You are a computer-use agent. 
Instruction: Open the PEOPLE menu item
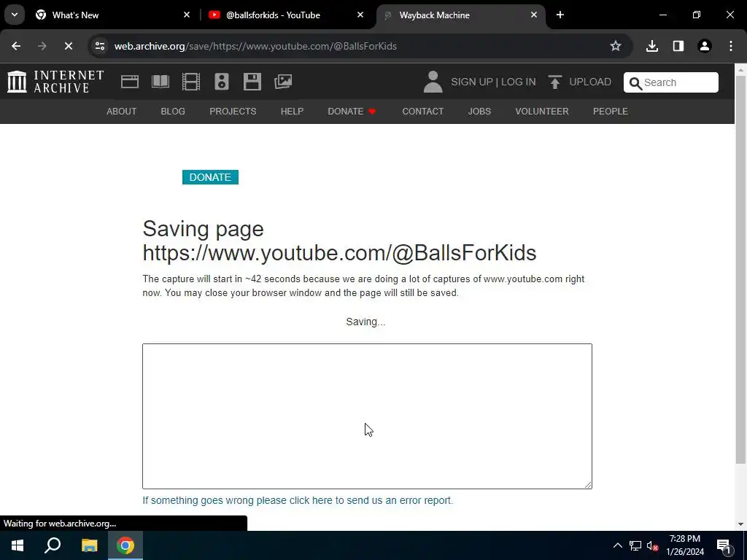coord(611,112)
